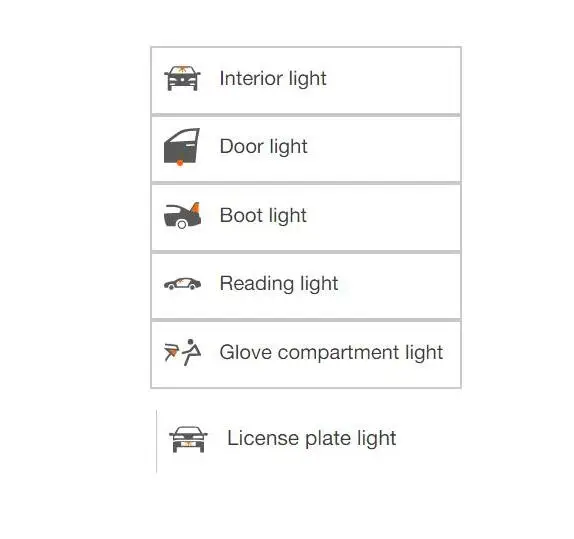Image resolution: width=574 pixels, height=539 pixels.
Task: Open the "Interior light" text label
Action: pyautogui.click(x=273, y=79)
